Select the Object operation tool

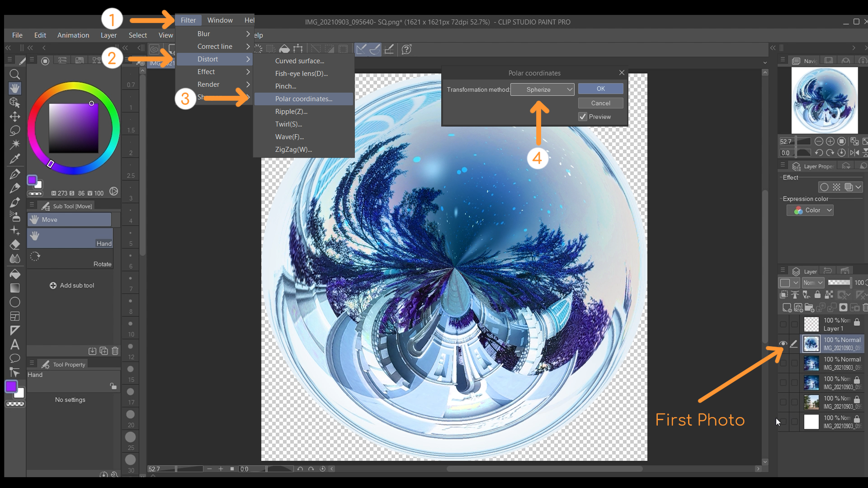point(15,103)
